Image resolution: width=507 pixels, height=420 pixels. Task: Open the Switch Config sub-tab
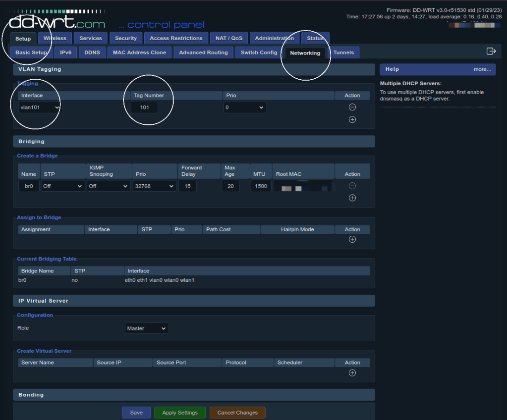point(259,52)
